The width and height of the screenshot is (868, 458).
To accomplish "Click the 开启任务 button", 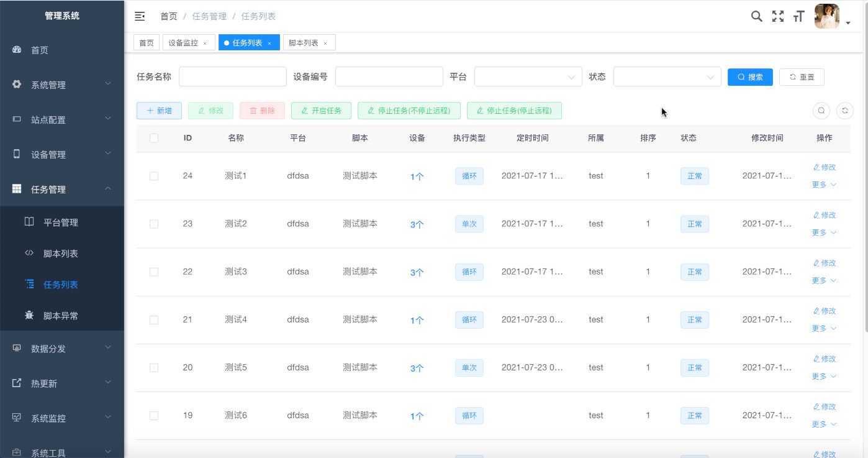I will click(321, 111).
